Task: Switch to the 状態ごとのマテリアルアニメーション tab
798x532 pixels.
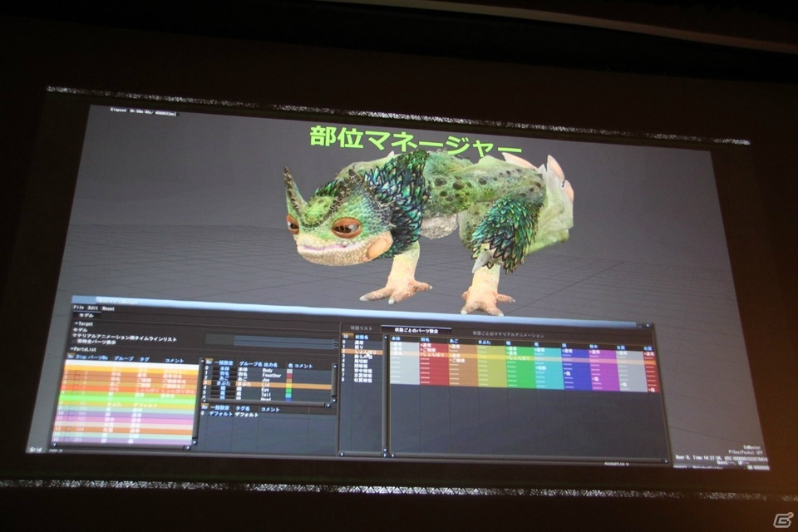Action: [509, 335]
